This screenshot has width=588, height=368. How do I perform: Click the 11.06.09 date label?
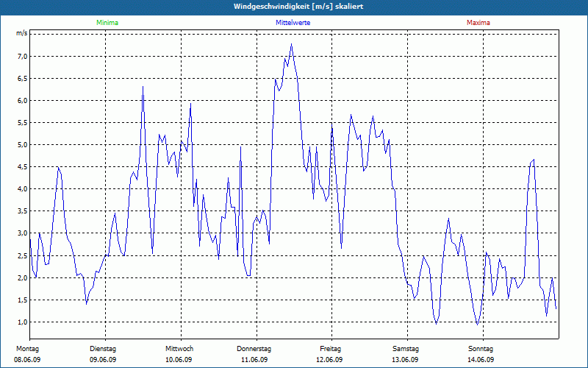pyautogui.click(x=254, y=360)
